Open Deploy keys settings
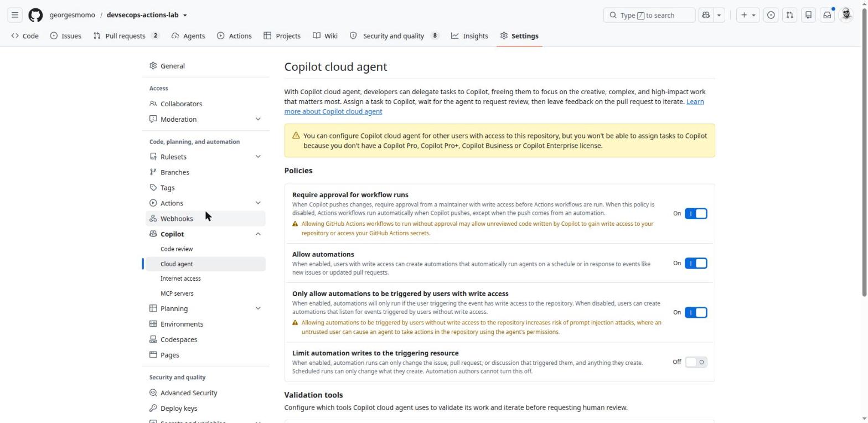This screenshot has height=423, width=868. pyautogui.click(x=205, y=408)
